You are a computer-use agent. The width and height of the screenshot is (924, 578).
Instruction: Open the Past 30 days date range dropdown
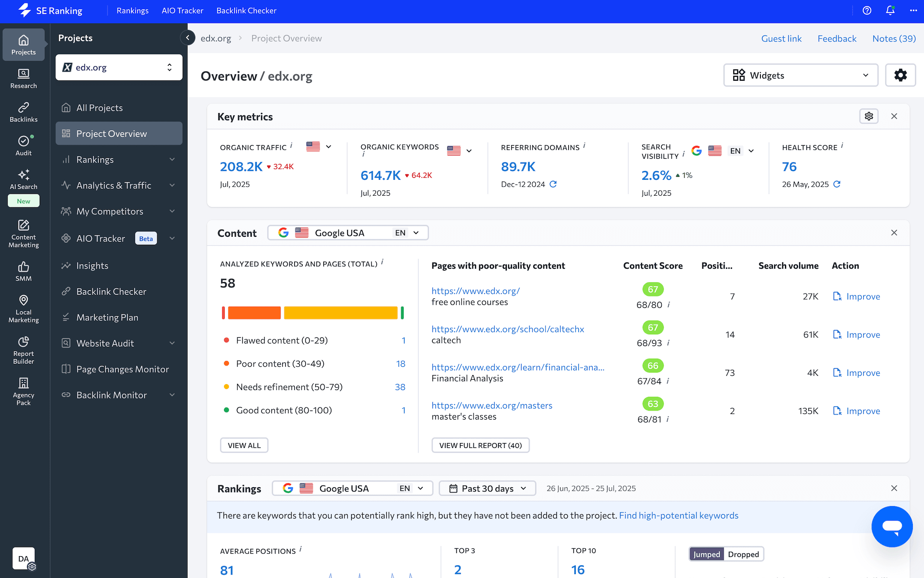click(x=487, y=488)
